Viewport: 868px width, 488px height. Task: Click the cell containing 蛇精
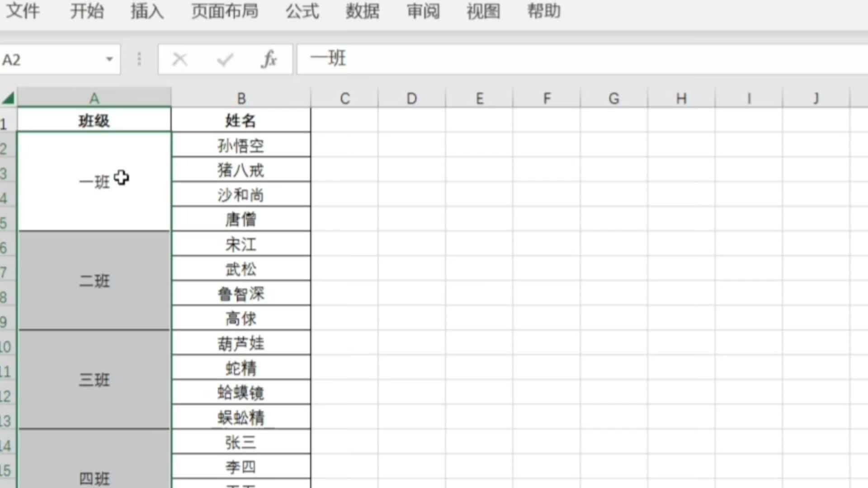click(241, 368)
